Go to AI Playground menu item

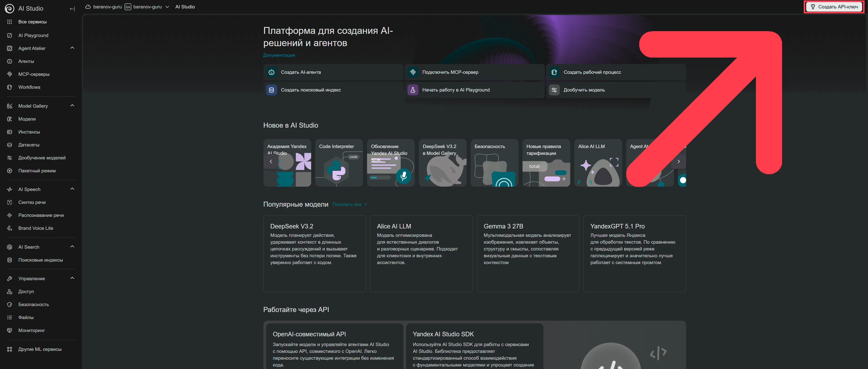[41, 35]
